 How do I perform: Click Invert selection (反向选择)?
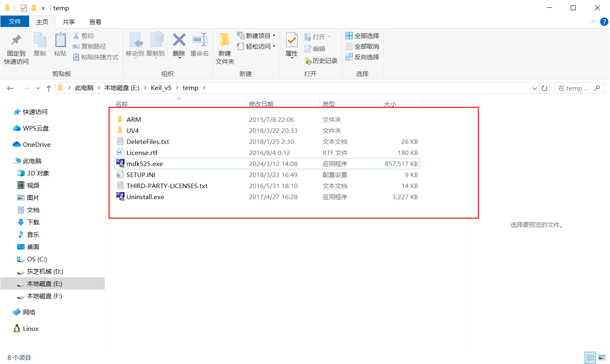coord(362,57)
